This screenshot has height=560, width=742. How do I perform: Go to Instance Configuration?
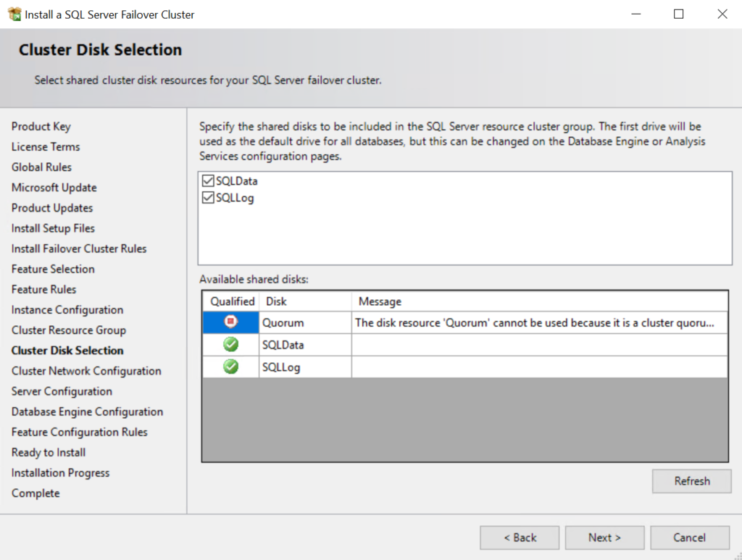pyautogui.click(x=67, y=309)
